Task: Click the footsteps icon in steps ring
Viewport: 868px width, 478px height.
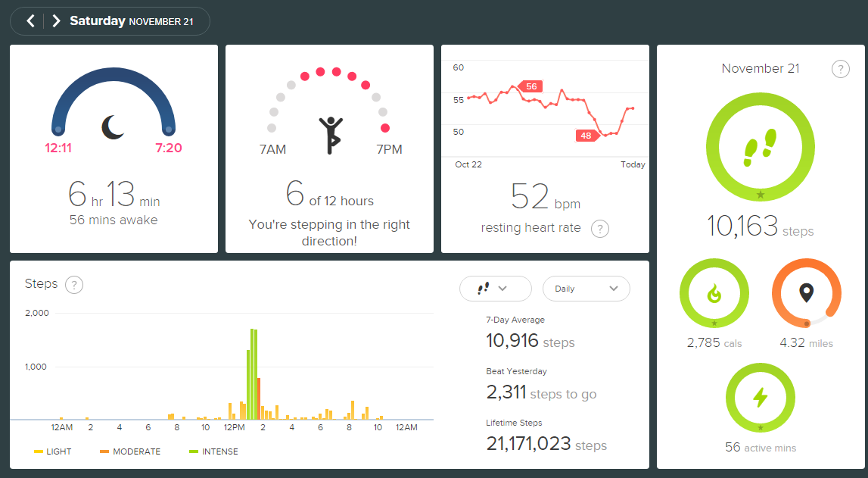Action: [760, 148]
